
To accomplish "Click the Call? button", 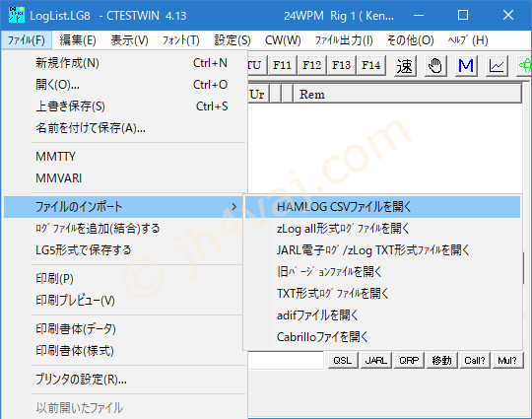I will (475, 360).
